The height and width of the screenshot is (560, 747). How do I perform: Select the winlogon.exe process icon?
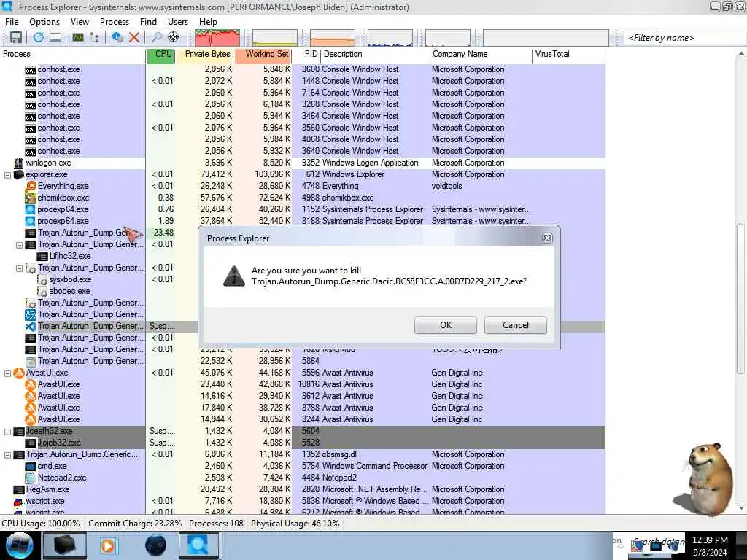pyautogui.click(x=18, y=163)
